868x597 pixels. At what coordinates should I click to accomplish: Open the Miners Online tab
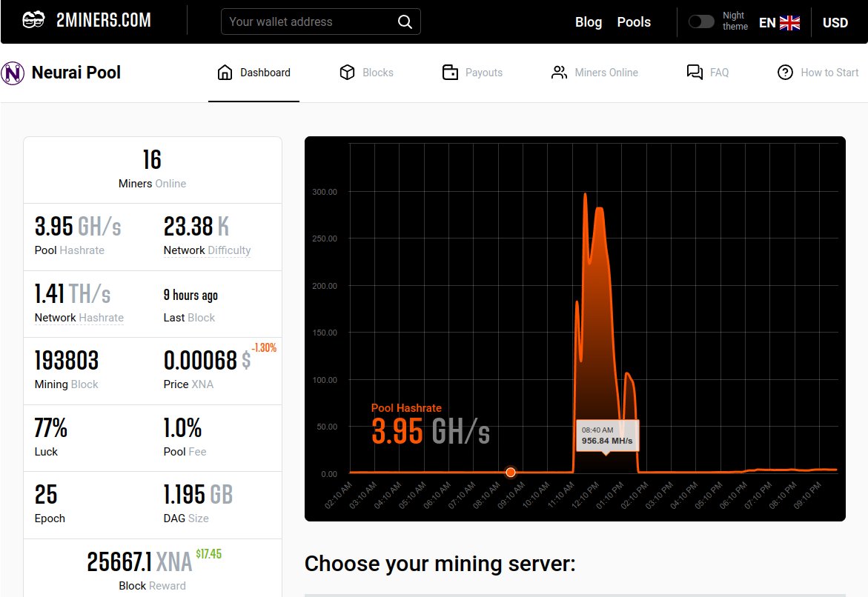point(594,73)
